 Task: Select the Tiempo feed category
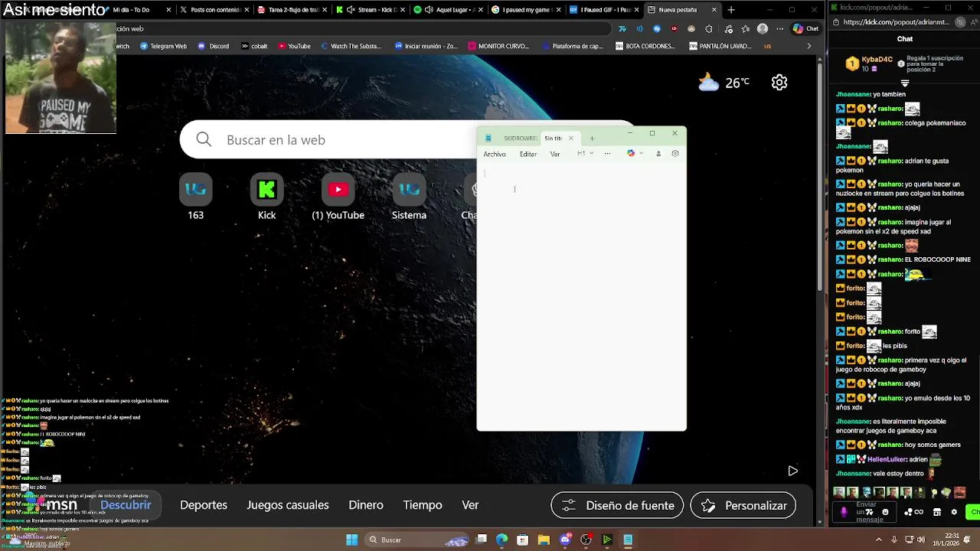(423, 505)
